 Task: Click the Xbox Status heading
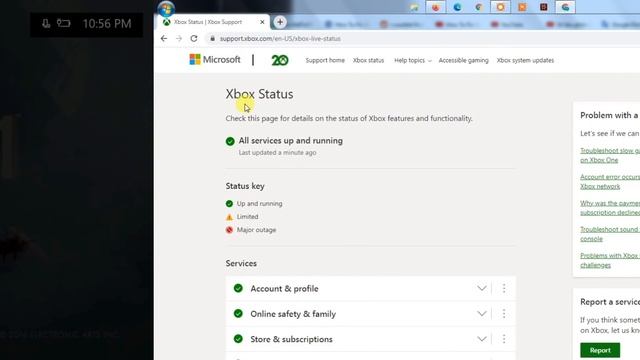click(260, 94)
